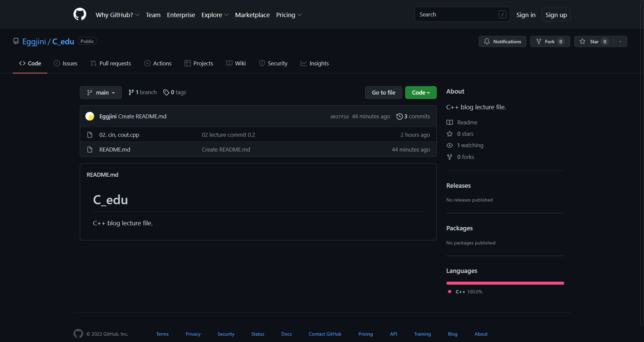Open the main branch selector dropdown
Viewport: 644px width, 342px height.
101,93
